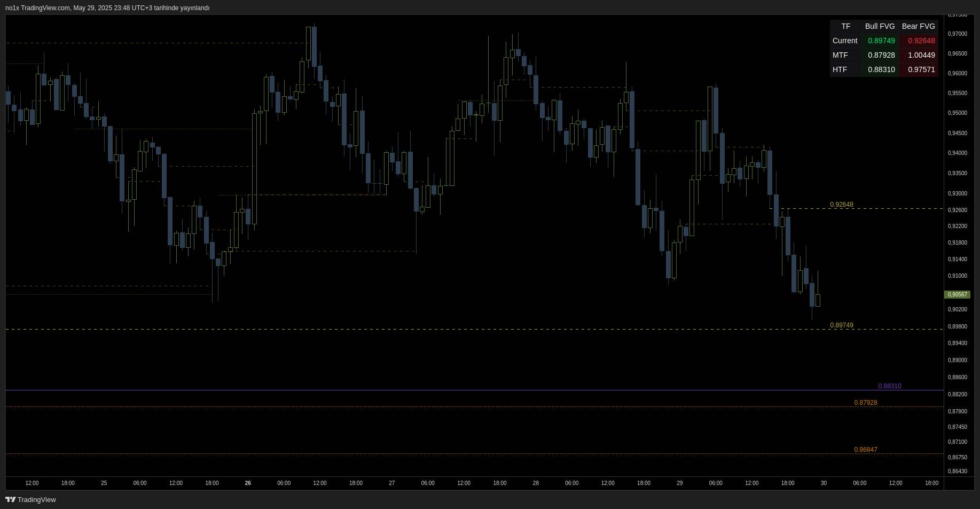Screen dimensions: 980x509
Task: Click the current price tag 0.90567
Action: 957,294
